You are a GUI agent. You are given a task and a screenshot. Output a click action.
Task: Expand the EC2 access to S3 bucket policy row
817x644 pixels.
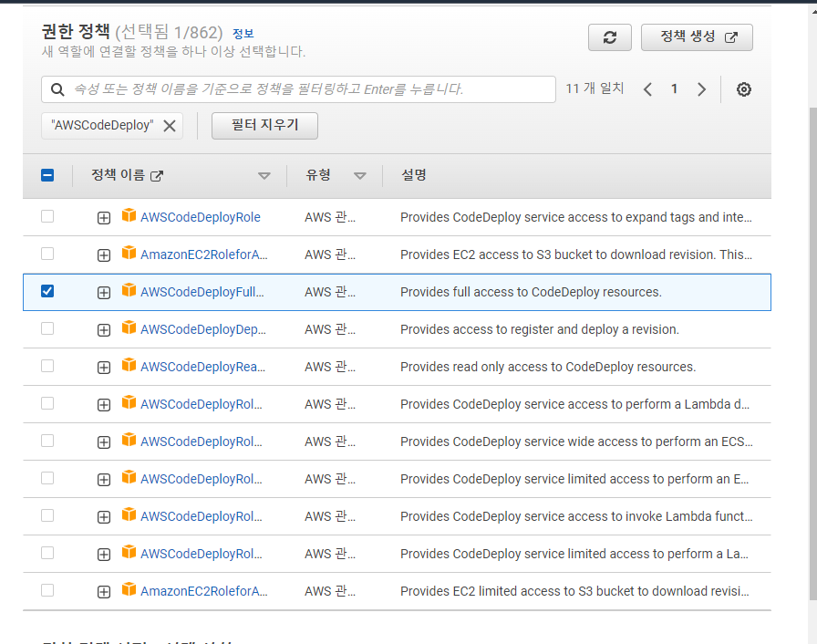(104, 255)
